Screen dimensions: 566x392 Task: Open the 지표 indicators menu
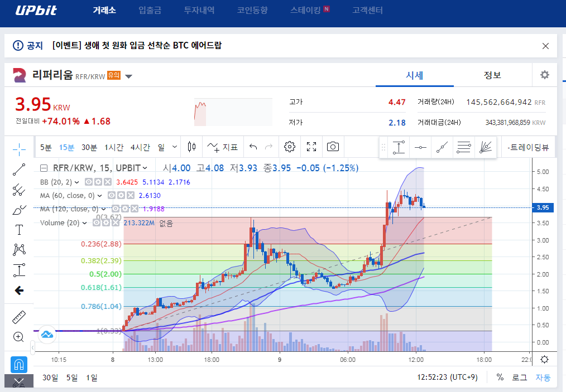[222, 147]
